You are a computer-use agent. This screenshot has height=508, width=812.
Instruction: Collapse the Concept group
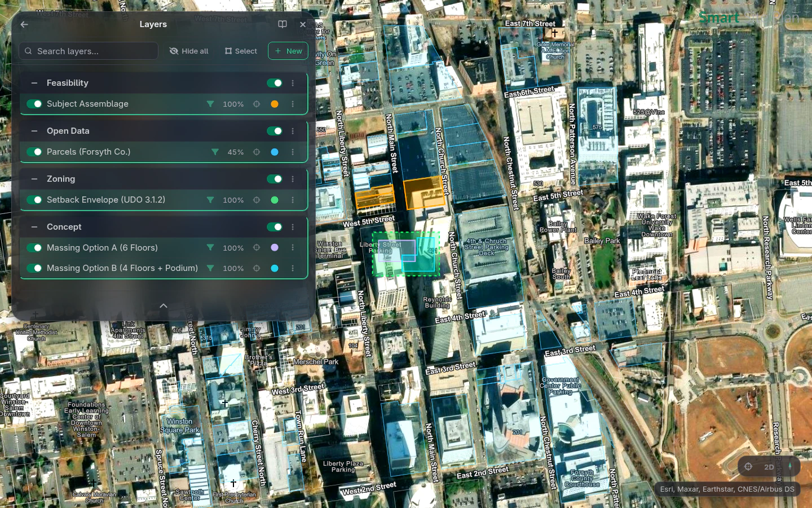[34, 227]
